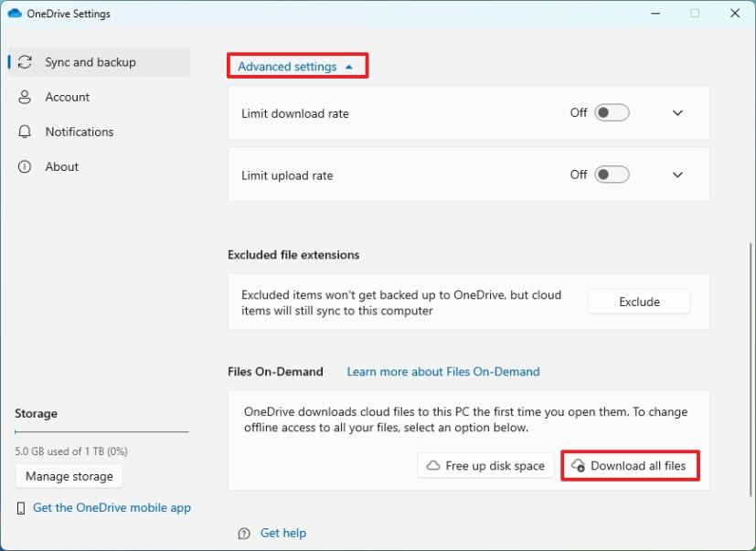Click the storage usage bar

tap(101, 431)
